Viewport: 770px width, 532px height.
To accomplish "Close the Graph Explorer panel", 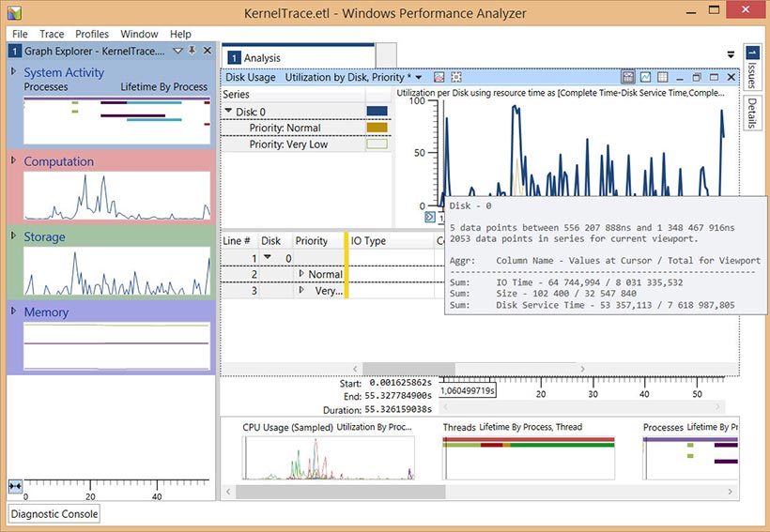I will click(x=208, y=51).
